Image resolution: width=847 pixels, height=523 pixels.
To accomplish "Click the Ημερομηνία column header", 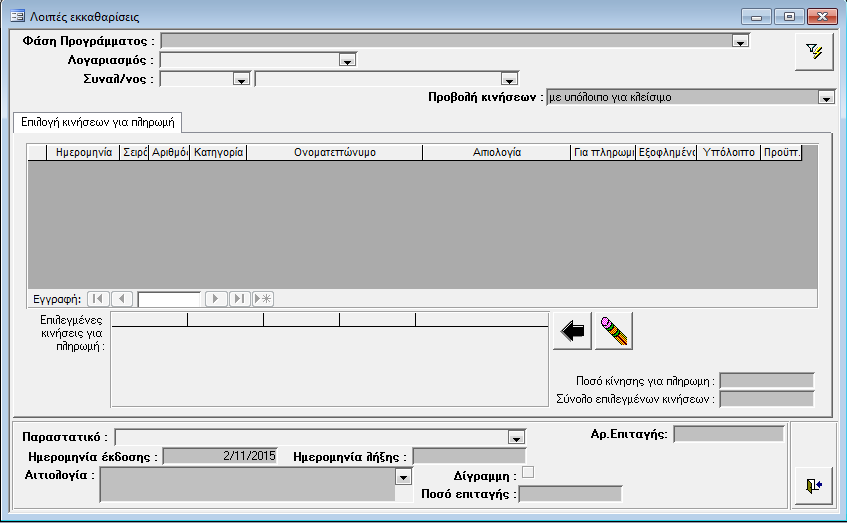I will pyautogui.click(x=83, y=153).
